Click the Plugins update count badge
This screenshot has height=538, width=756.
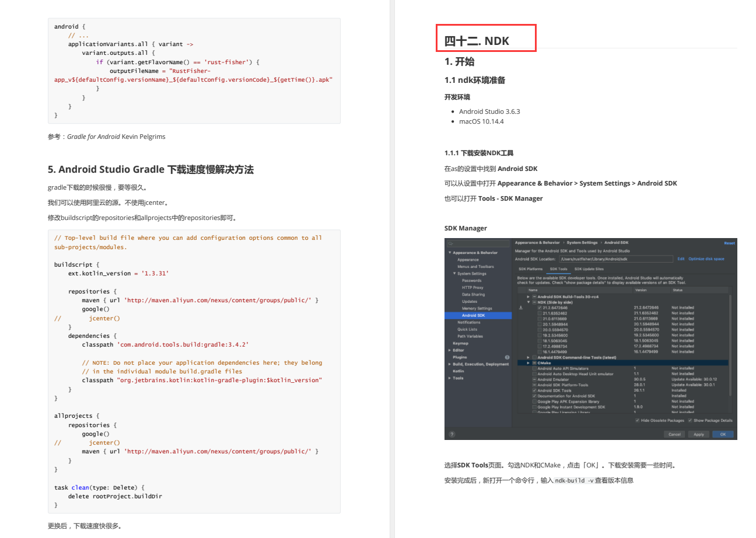tap(507, 357)
